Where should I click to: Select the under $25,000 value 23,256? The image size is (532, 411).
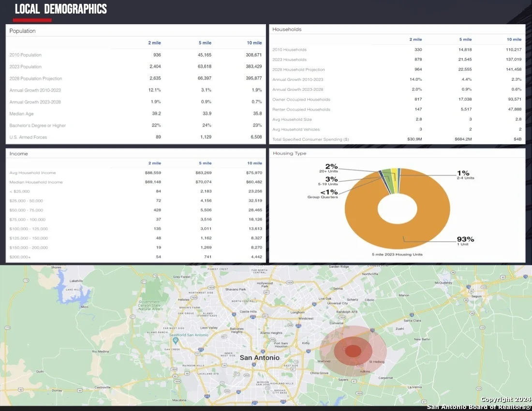[255, 191]
